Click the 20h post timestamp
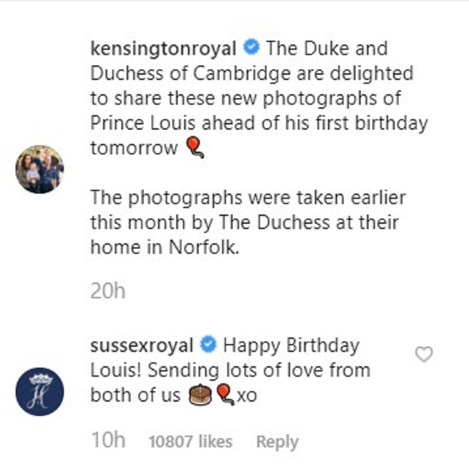 [108, 291]
